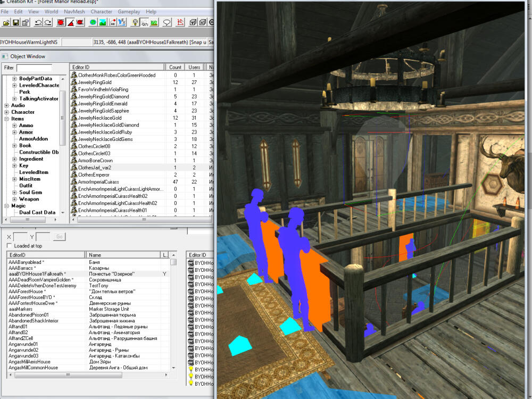Expand the BodyPartData tree node

(x=14, y=78)
